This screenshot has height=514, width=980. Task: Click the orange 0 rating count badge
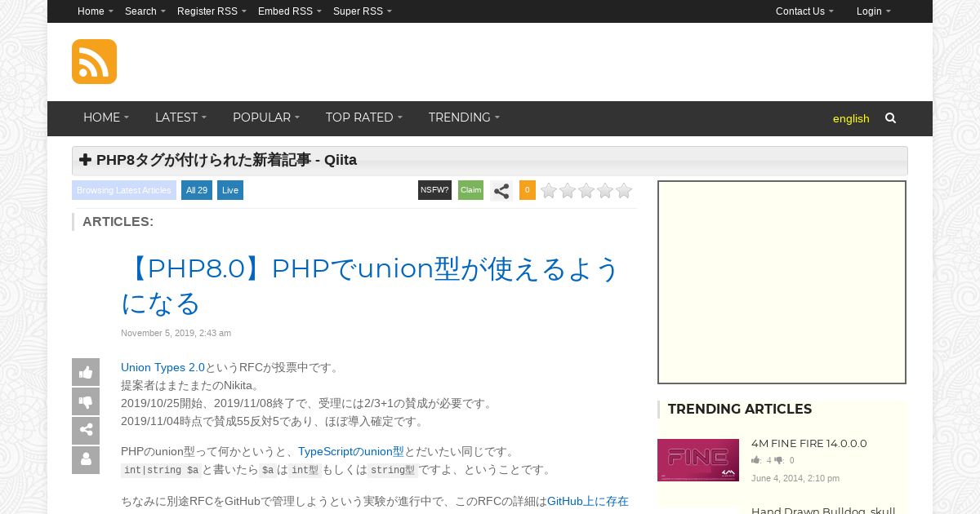coord(528,190)
